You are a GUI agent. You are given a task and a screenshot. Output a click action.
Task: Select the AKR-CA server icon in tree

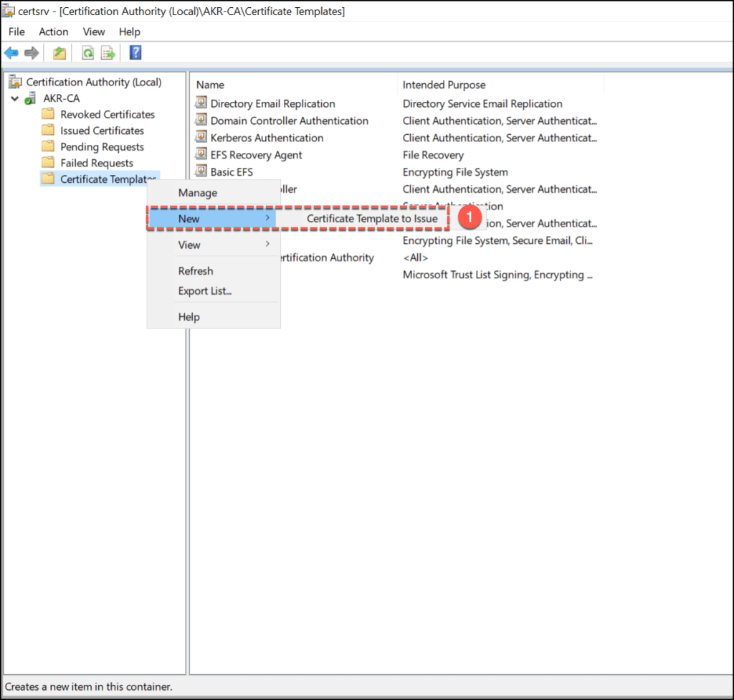coord(31,98)
